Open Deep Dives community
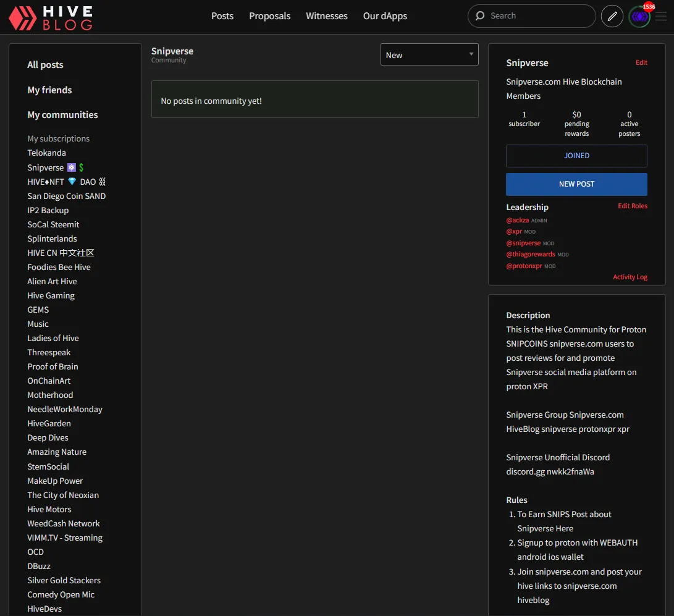Viewport: 674px width, 616px height. 48,437
